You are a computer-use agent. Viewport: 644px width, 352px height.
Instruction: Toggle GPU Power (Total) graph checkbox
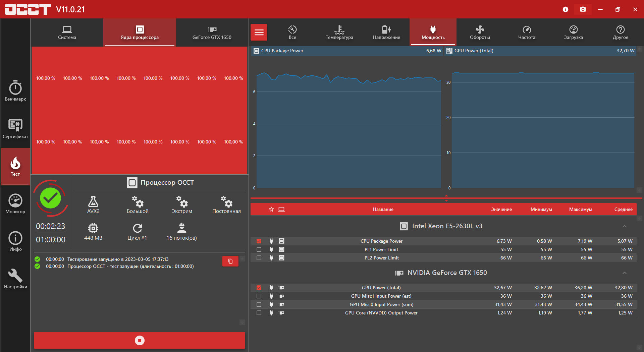[x=259, y=288]
